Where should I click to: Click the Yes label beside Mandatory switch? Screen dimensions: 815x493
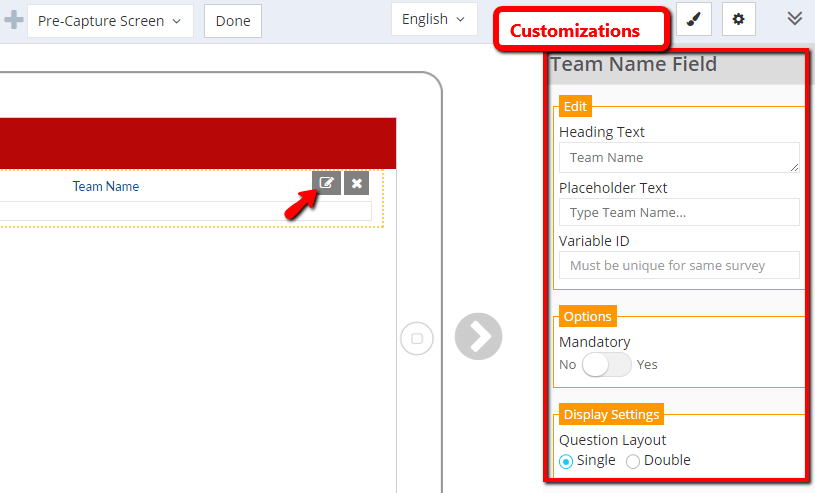(x=647, y=365)
